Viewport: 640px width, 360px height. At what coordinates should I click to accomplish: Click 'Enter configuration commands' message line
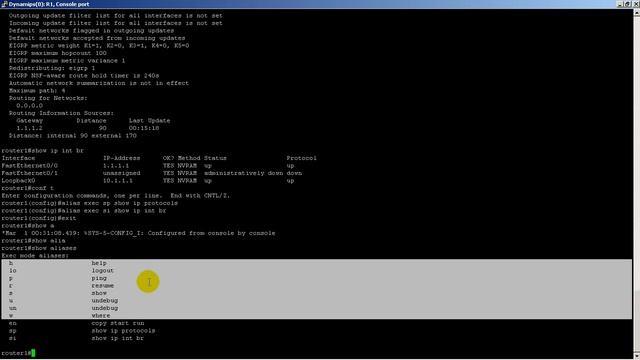pos(116,196)
